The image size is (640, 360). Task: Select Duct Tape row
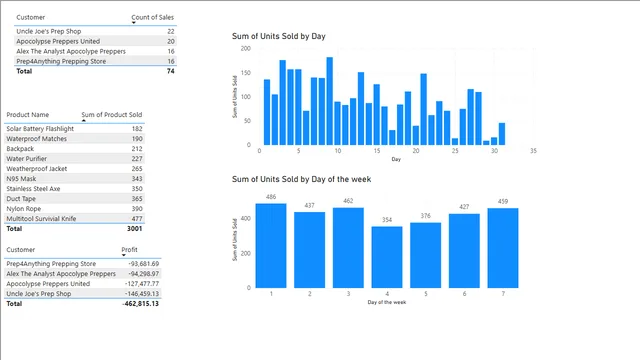75,199
